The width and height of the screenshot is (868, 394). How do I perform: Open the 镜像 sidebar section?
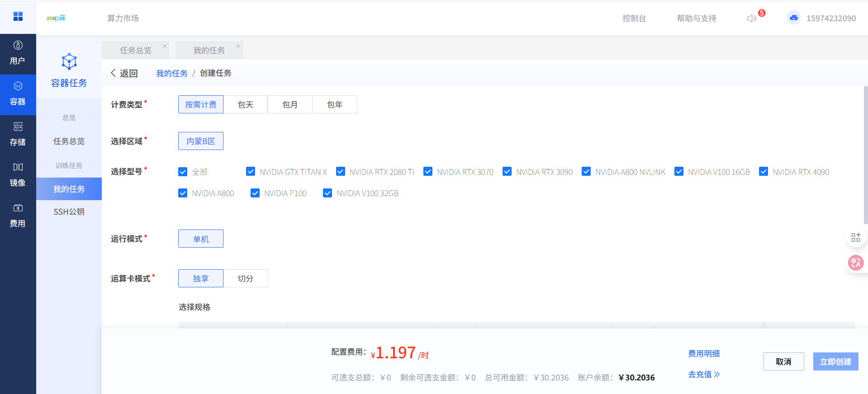pyautogui.click(x=18, y=176)
